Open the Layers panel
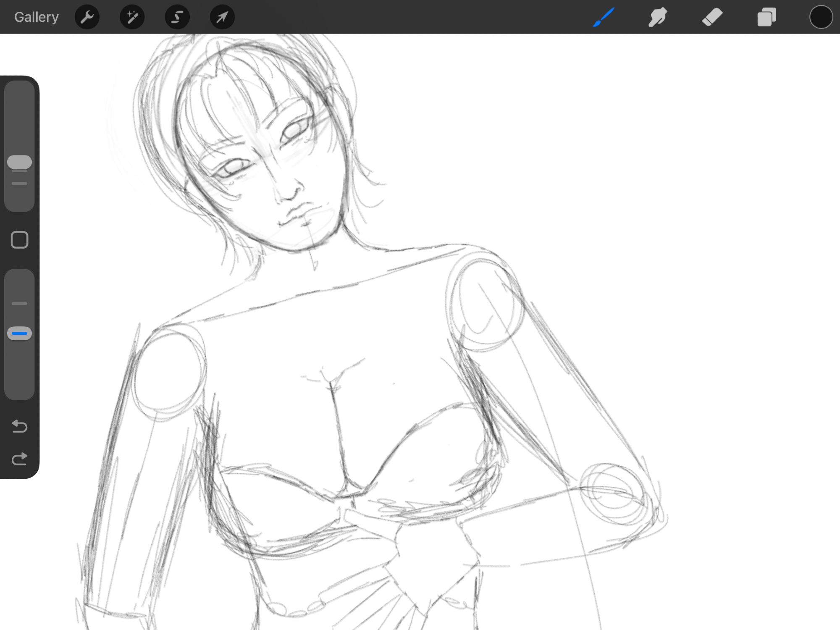The width and height of the screenshot is (840, 630). pos(766,17)
